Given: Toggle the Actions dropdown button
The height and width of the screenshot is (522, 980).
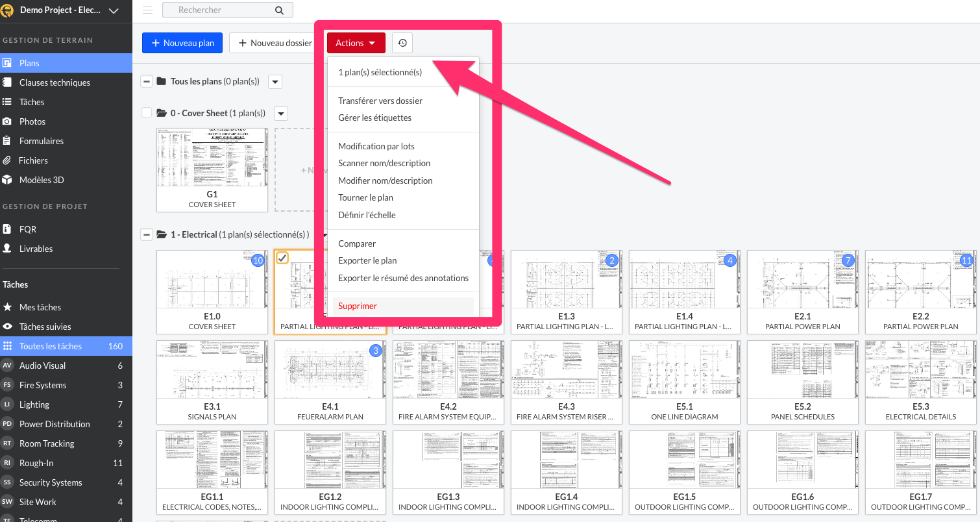Looking at the screenshot, I should pos(356,43).
